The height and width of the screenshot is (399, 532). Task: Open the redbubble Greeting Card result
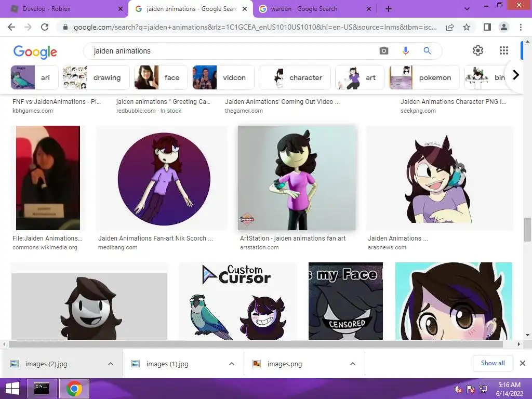(163, 102)
